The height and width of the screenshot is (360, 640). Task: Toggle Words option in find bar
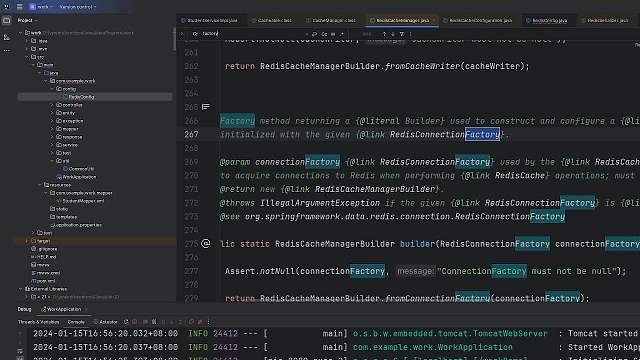[x=333, y=34]
